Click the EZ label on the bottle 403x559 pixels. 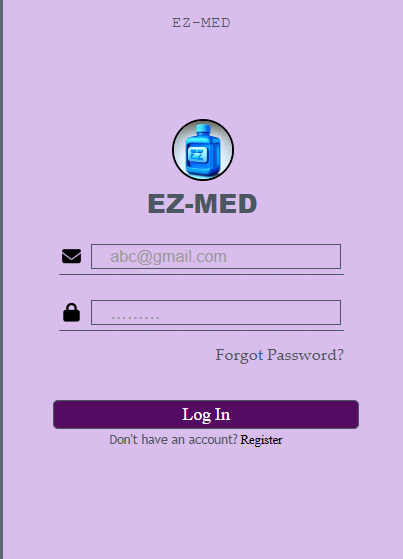197,155
